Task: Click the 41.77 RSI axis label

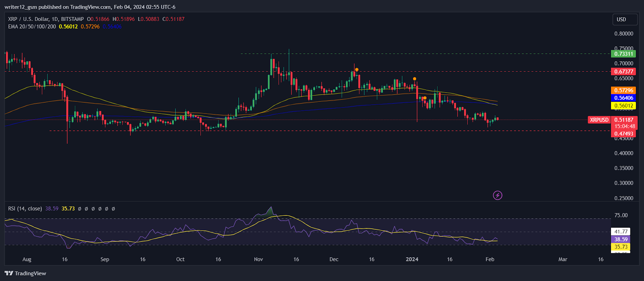Action: coord(621,232)
